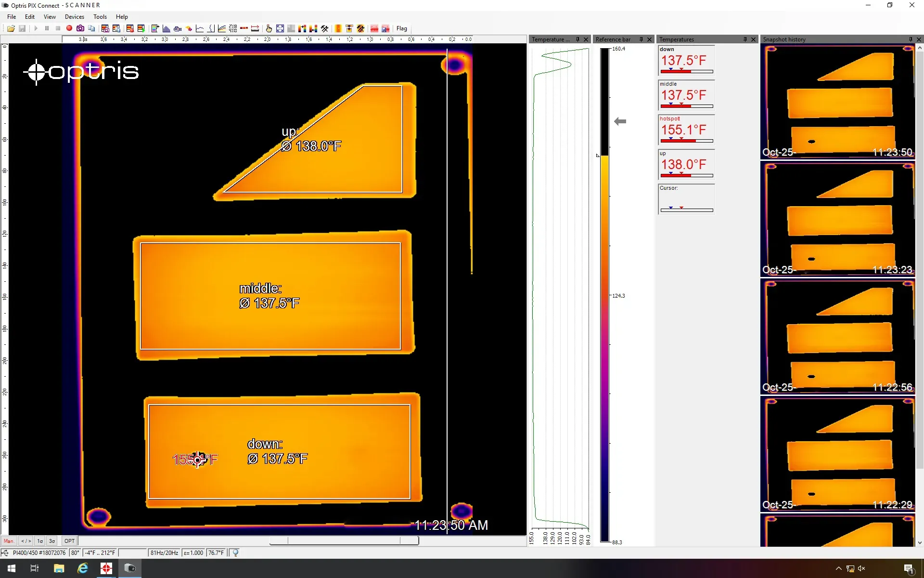
Task: Click the OPT button
Action: click(69, 541)
